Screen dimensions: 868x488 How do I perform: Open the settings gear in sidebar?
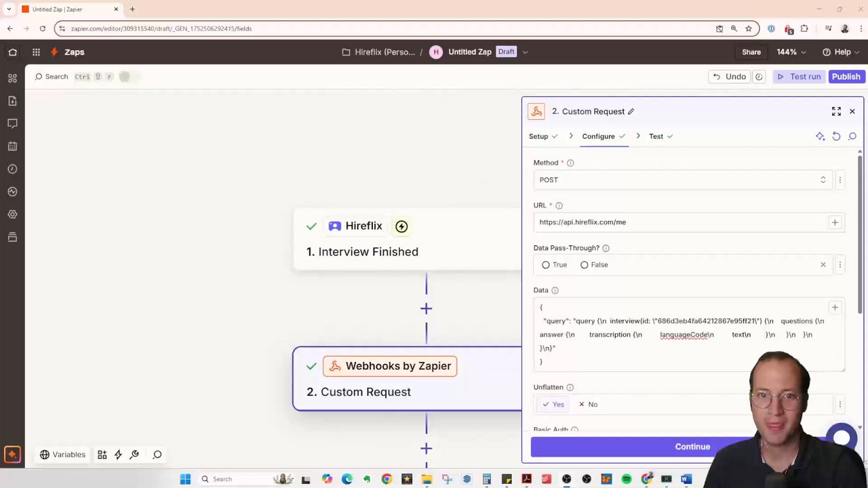[x=12, y=214]
